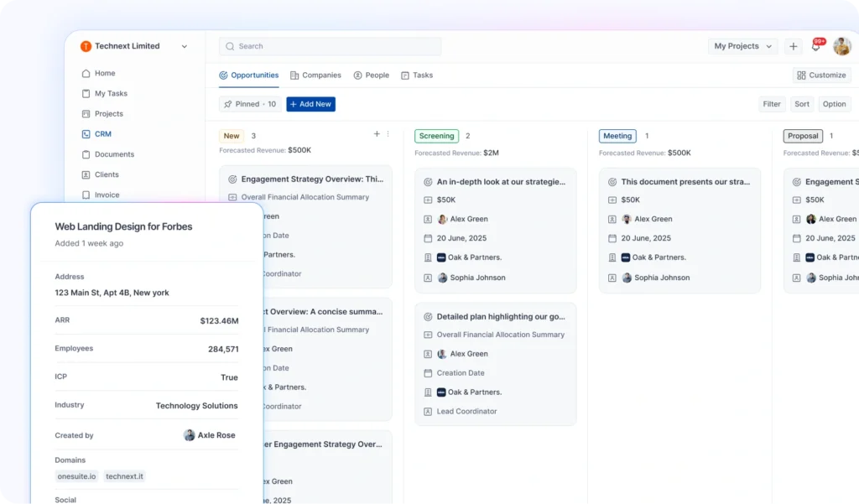Click the Companies tab building icon
This screenshot has width=859, height=504.
pyautogui.click(x=294, y=75)
